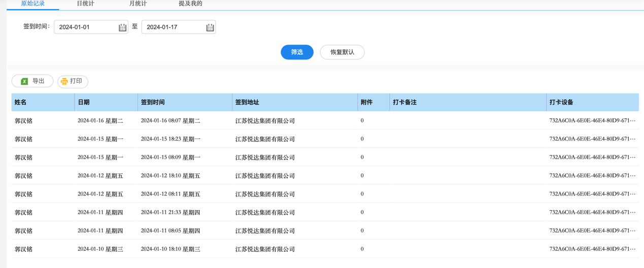Focus the start date field 2024-01-01

(91, 27)
